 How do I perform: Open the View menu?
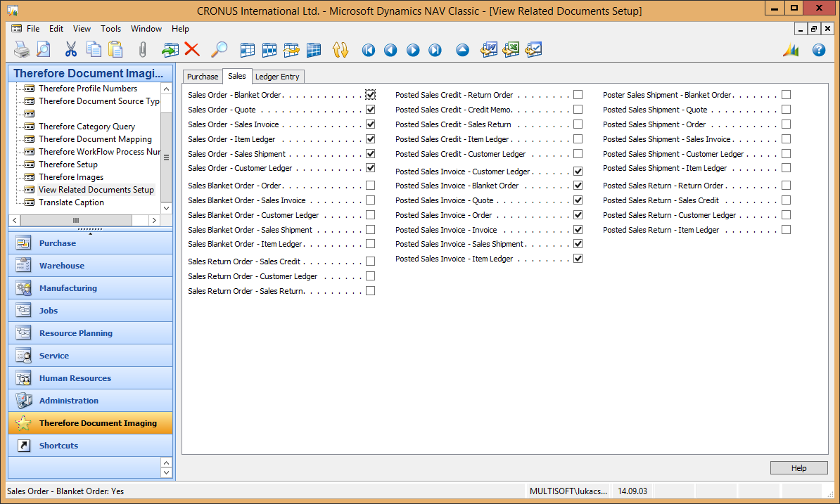click(x=82, y=29)
